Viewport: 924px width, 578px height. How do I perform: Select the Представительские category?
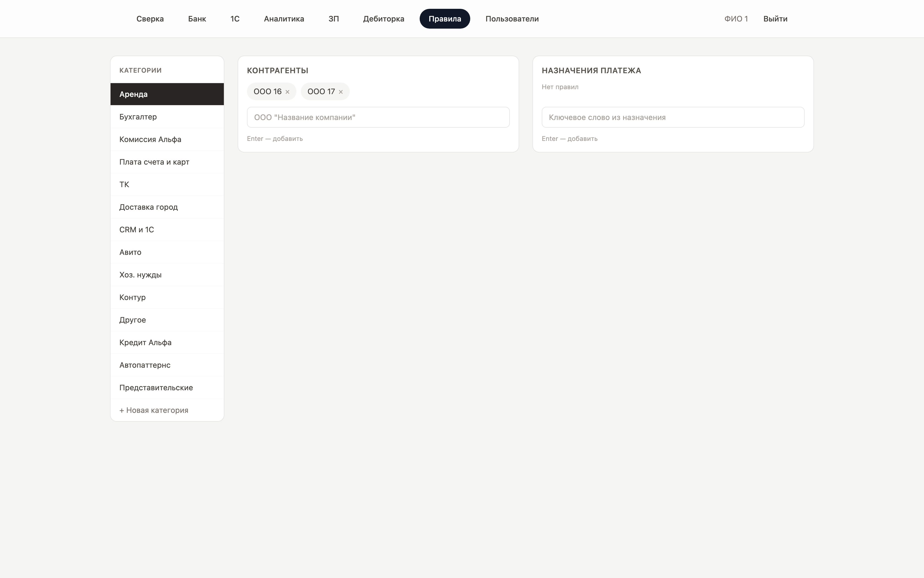(167, 387)
